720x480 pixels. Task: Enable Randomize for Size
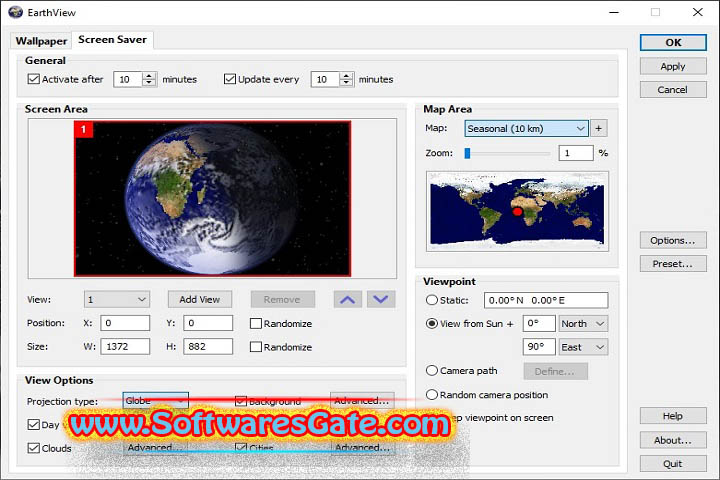pyautogui.click(x=256, y=347)
